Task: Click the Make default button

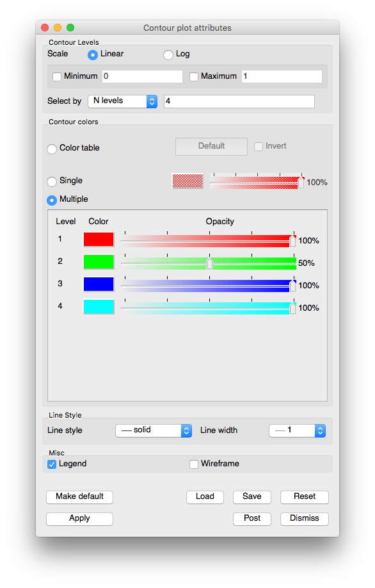Action: [x=79, y=497]
